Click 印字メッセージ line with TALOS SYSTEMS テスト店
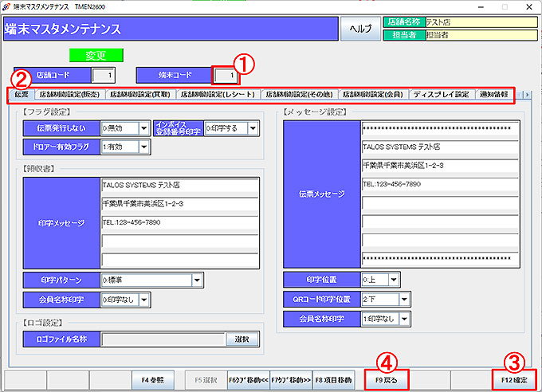Image resolution: width=542 pixels, height=392 pixels. point(180,186)
